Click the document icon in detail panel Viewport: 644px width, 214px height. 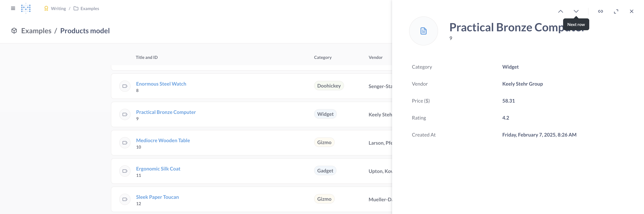(423, 31)
